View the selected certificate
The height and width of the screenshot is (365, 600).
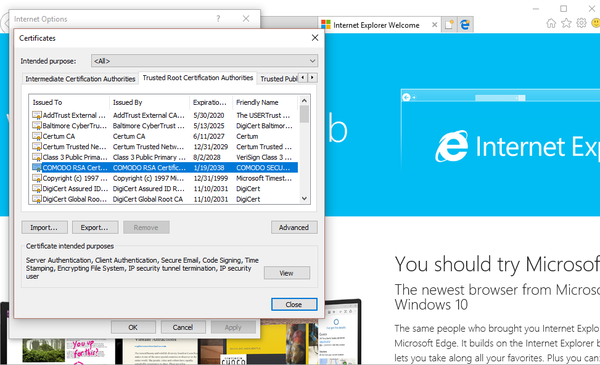coord(287,273)
